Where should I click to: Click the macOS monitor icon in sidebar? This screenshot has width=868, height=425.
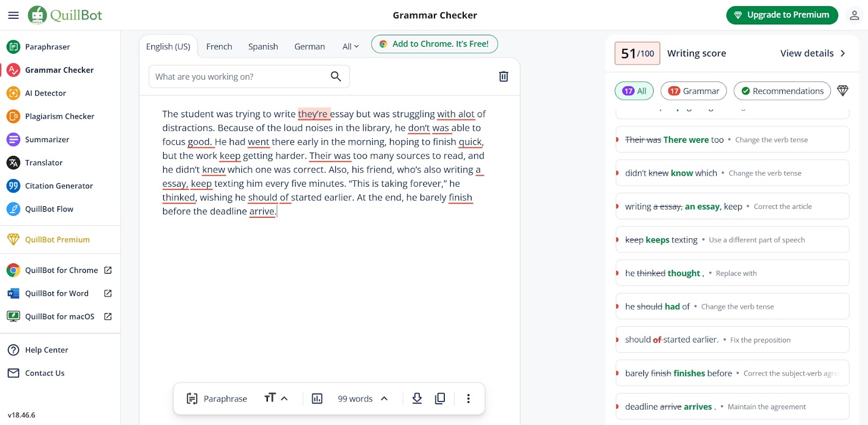(x=14, y=316)
